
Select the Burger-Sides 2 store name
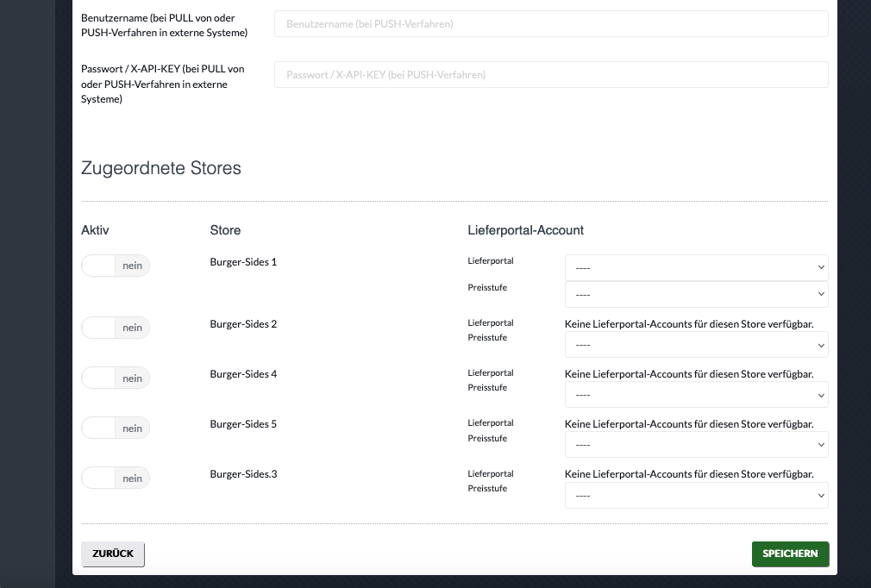pyautogui.click(x=243, y=324)
